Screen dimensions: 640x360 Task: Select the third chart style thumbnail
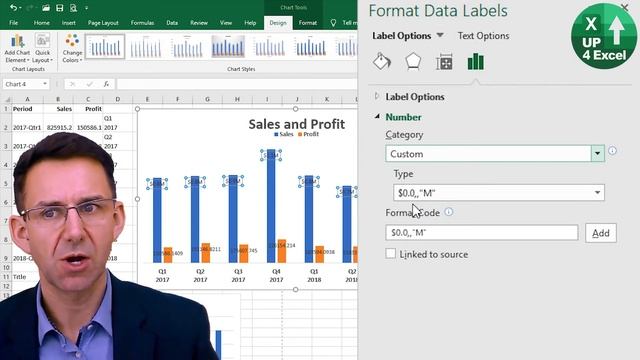coord(187,47)
